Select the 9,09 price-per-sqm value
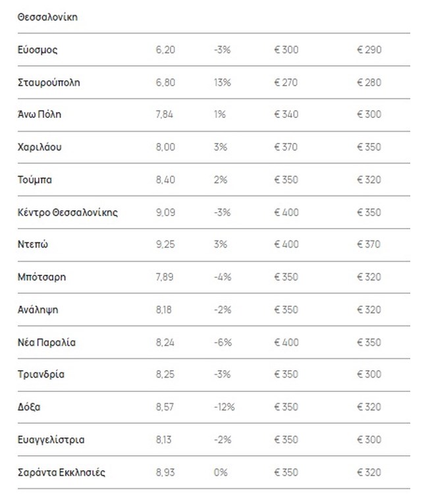This screenshot has height=504, width=428. coord(165,212)
